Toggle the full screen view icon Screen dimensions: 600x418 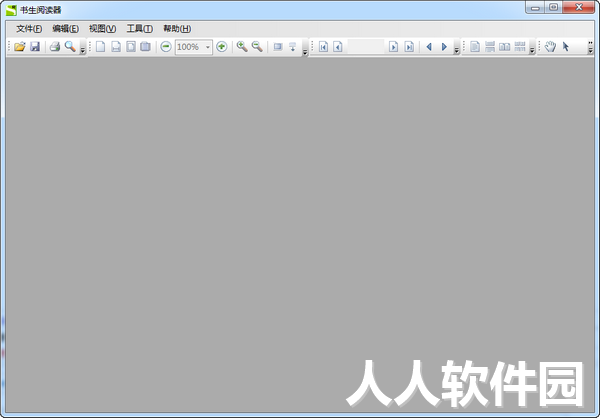tap(278, 47)
